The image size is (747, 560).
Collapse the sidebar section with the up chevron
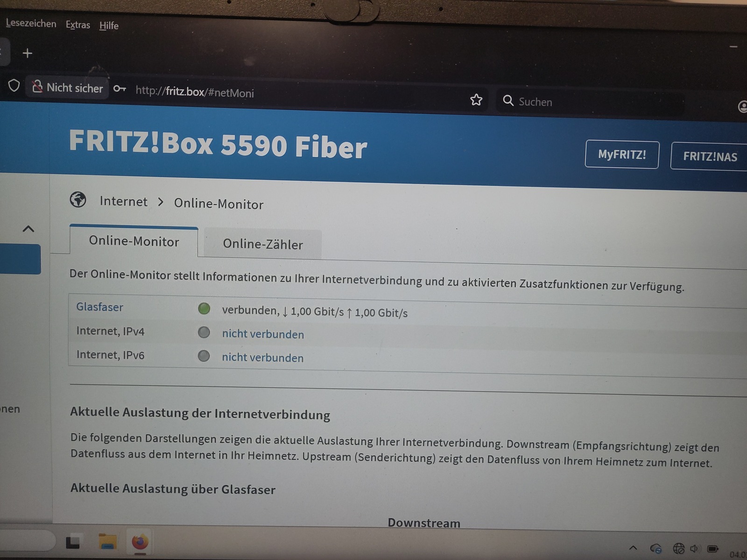(x=28, y=229)
